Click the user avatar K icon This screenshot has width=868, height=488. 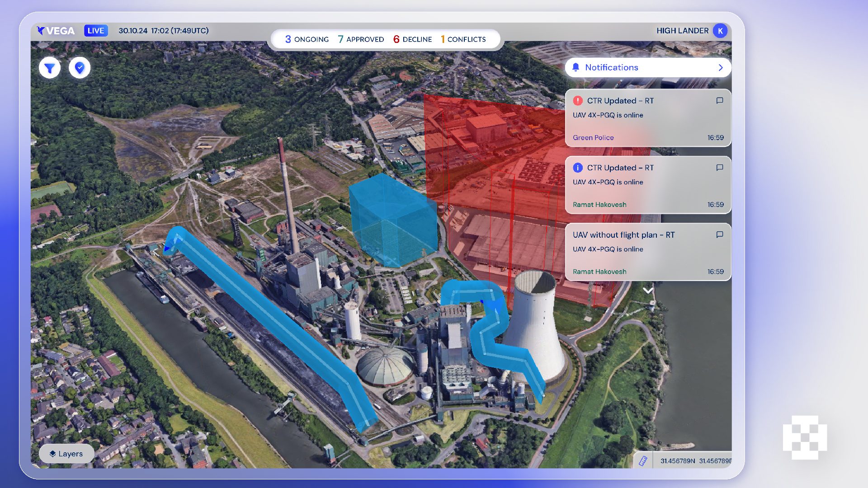click(x=720, y=31)
